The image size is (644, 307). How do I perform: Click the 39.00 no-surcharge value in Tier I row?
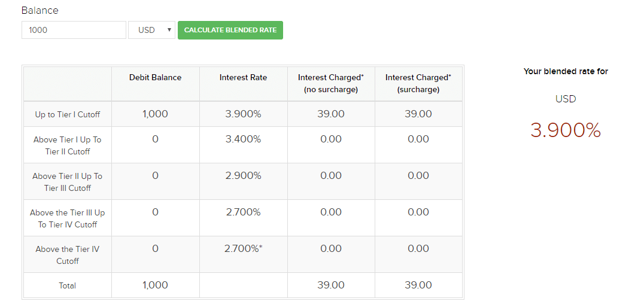(x=331, y=114)
